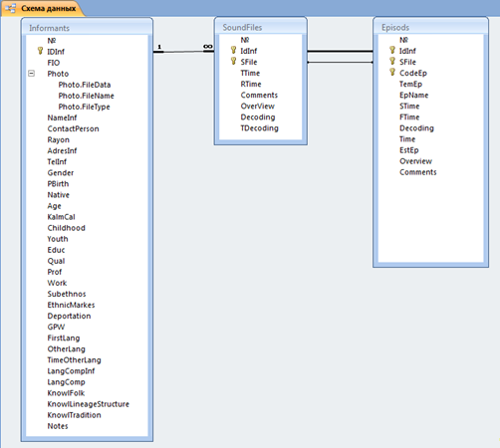The width and height of the screenshot is (500, 448).
Task: Select the SoundFiles table title bar
Action: click(x=261, y=27)
